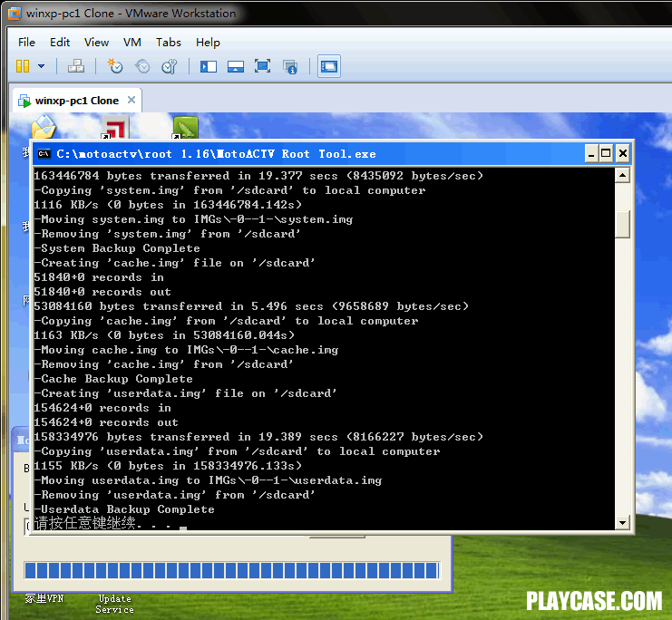The width and height of the screenshot is (672, 620).
Task: Click '51840+0 records in' text
Action: [99, 277]
